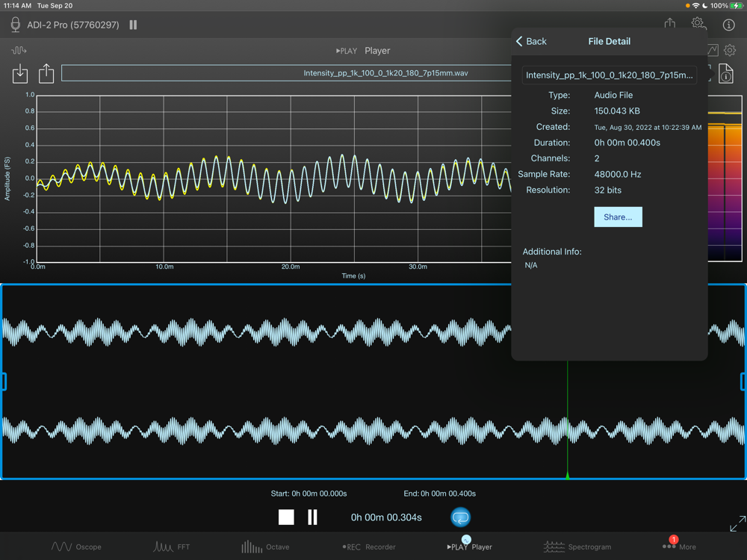
Task: Expand the waveform view to full screen
Action: click(x=737, y=524)
